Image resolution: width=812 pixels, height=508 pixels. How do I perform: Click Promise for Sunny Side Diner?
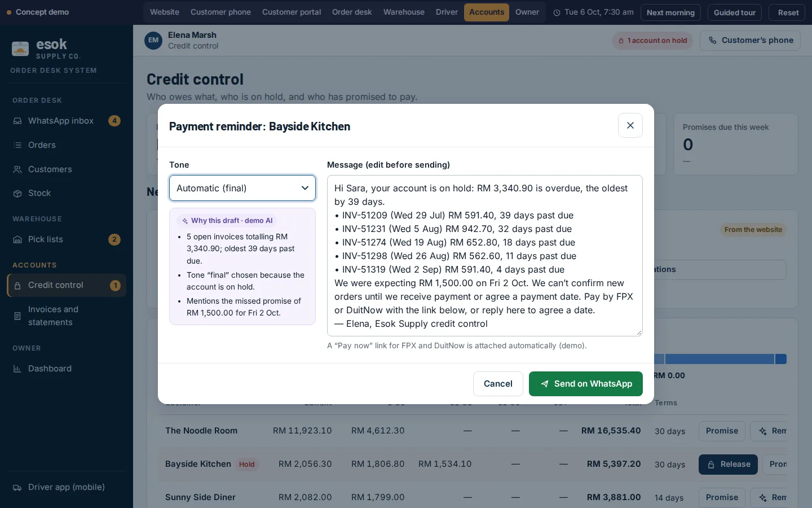(x=722, y=497)
